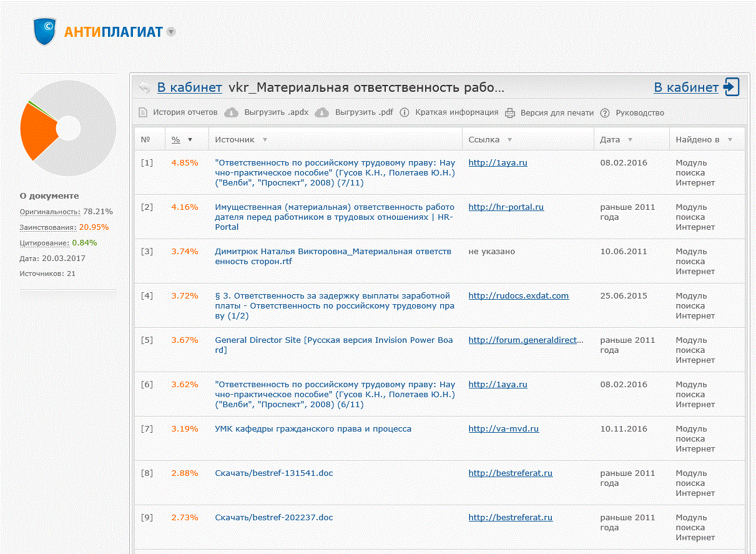756x554 pixels.
Task: Click Выгрузить .pdf cloud download icon
Action: tap(322, 112)
